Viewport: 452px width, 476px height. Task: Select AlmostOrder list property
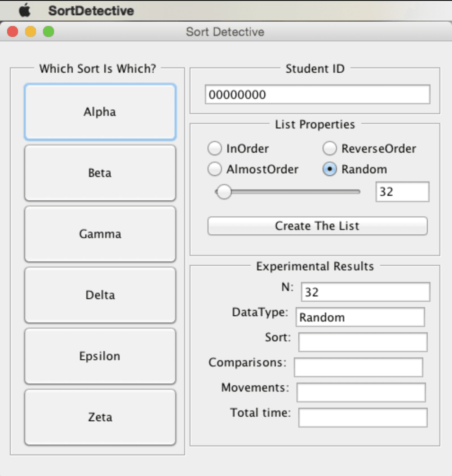point(215,169)
